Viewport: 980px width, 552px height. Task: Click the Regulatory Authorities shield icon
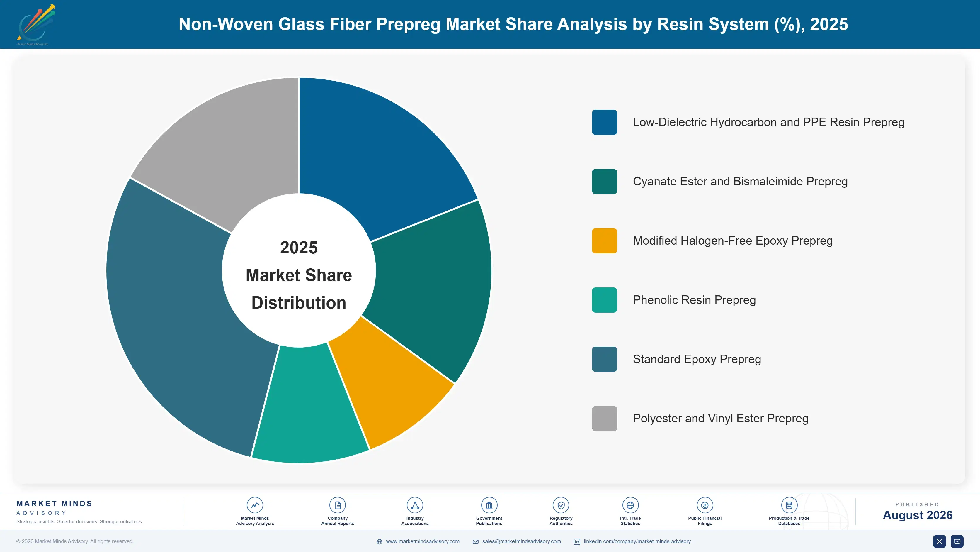point(561,505)
